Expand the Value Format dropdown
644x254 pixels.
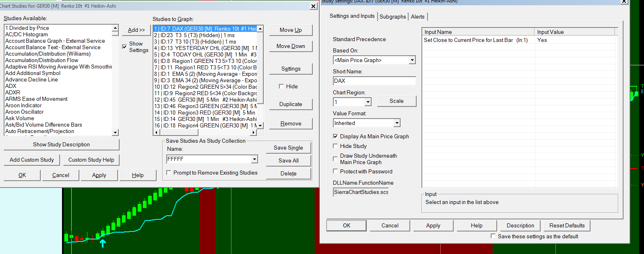[397, 123]
